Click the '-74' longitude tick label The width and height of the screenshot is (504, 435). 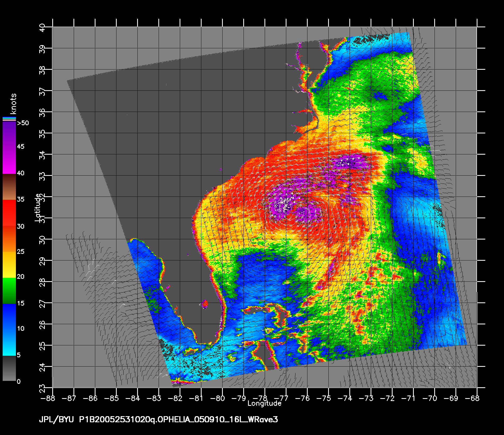345,398
